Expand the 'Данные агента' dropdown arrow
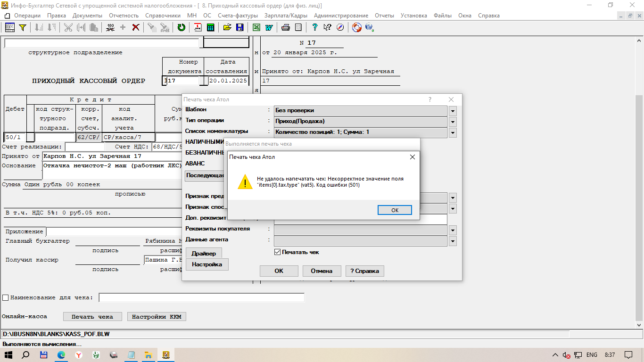Image resolution: width=644 pixels, height=362 pixels. (453, 241)
